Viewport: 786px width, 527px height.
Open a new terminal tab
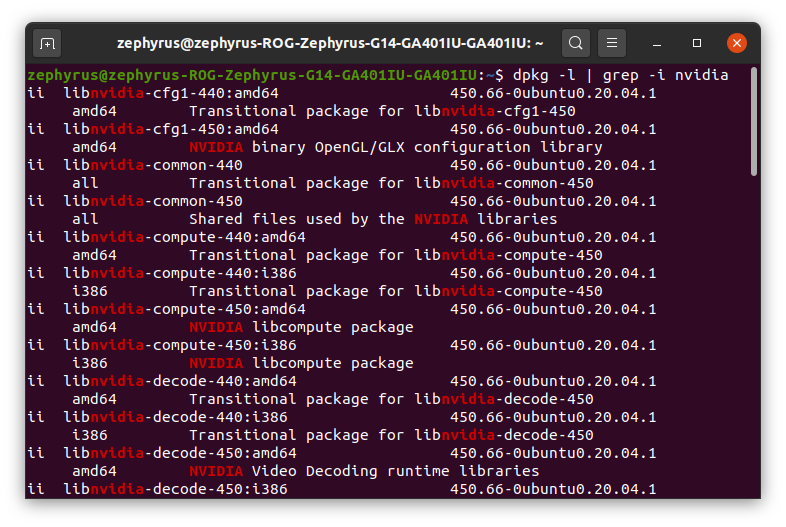click(47, 44)
